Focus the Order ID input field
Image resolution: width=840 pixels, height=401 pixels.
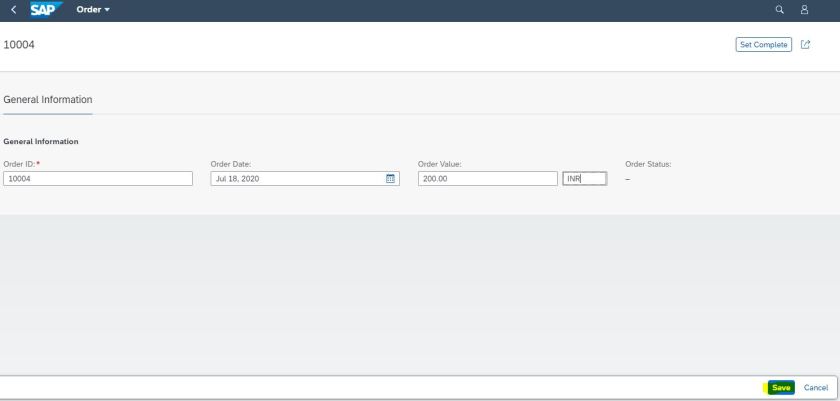tap(98, 179)
